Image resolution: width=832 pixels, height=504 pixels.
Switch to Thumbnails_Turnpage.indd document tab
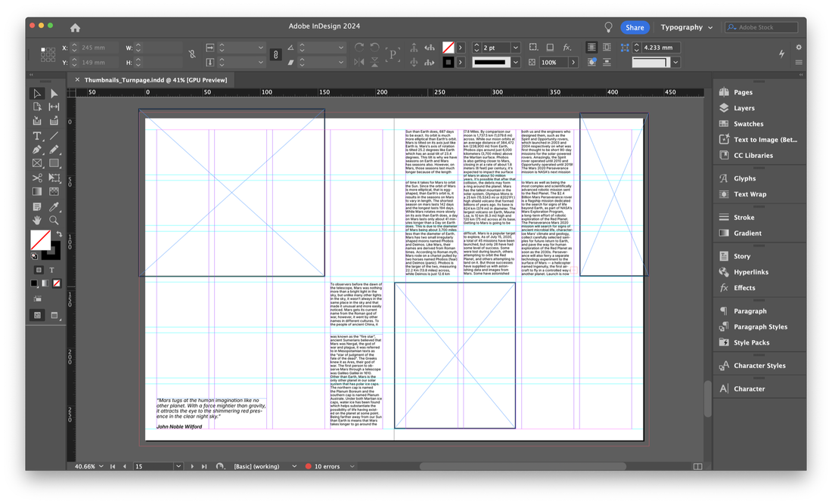pos(156,80)
